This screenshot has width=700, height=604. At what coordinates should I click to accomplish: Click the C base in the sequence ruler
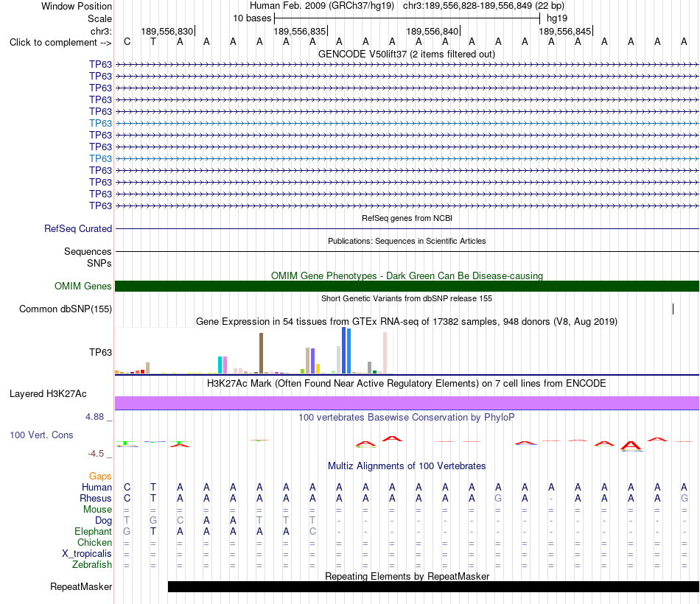[x=127, y=42]
